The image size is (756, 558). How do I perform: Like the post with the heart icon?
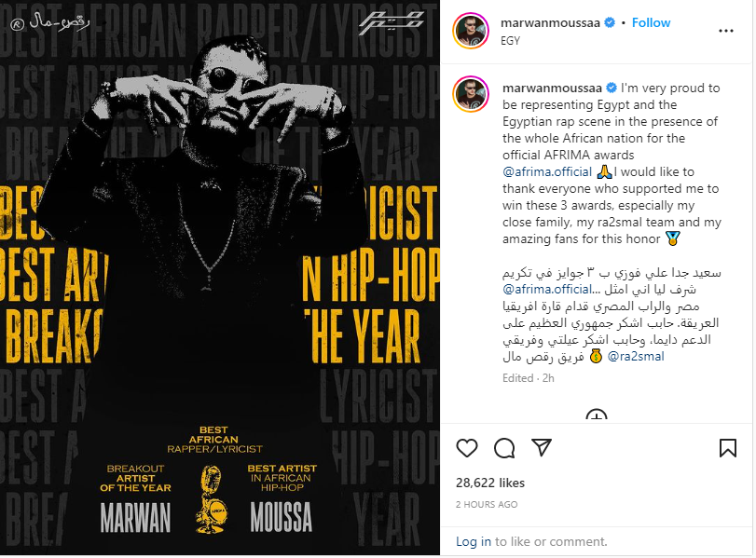[466, 448]
